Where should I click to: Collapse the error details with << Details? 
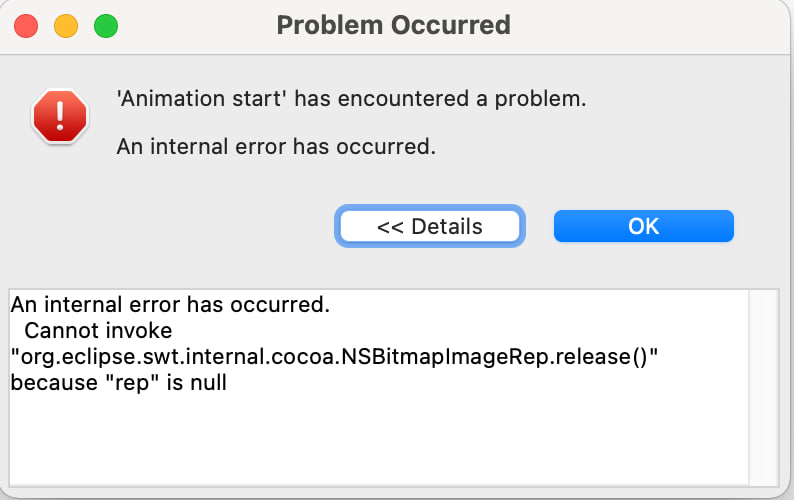point(429,226)
